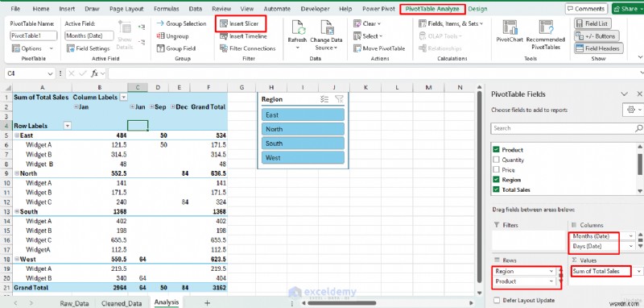The height and width of the screenshot is (308, 644).
Task: Click the Share button
Action: click(628, 9)
